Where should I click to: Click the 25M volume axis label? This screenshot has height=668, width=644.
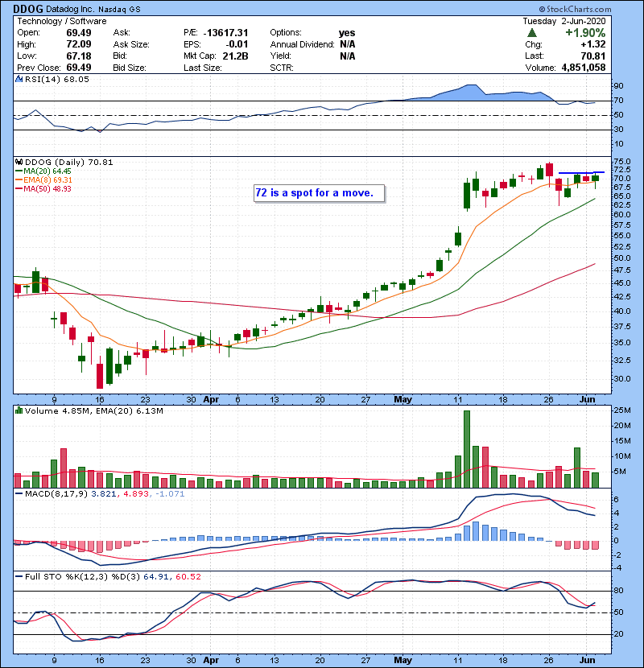tap(621, 410)
